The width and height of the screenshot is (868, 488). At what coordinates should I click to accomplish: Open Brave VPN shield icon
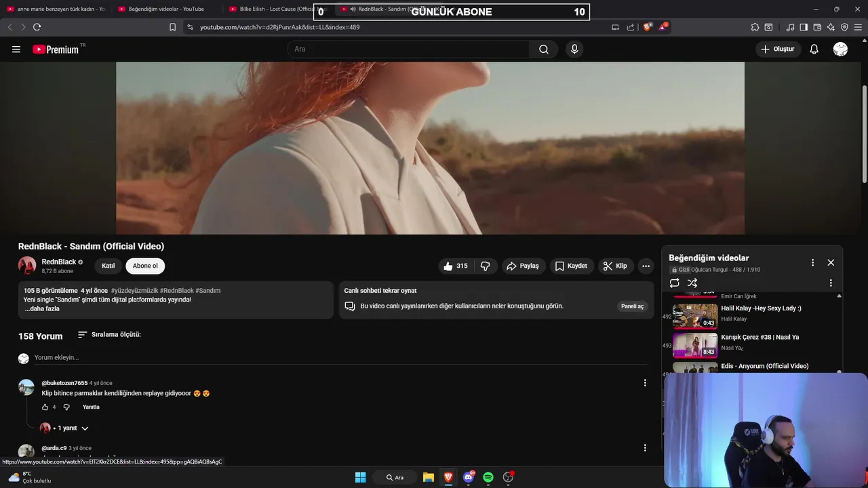click(x=844, y=27)
